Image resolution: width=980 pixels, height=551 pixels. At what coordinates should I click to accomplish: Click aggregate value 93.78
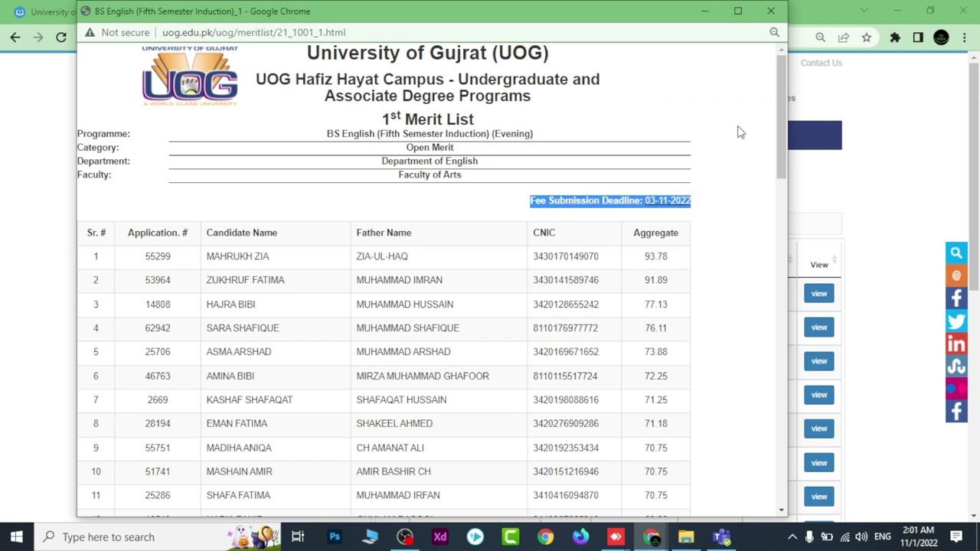655,256
